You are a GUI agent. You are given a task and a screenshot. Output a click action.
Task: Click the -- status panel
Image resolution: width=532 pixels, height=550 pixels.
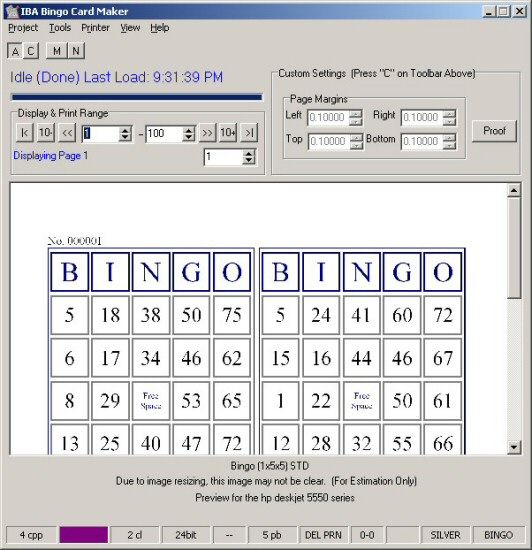click(229, 535)
